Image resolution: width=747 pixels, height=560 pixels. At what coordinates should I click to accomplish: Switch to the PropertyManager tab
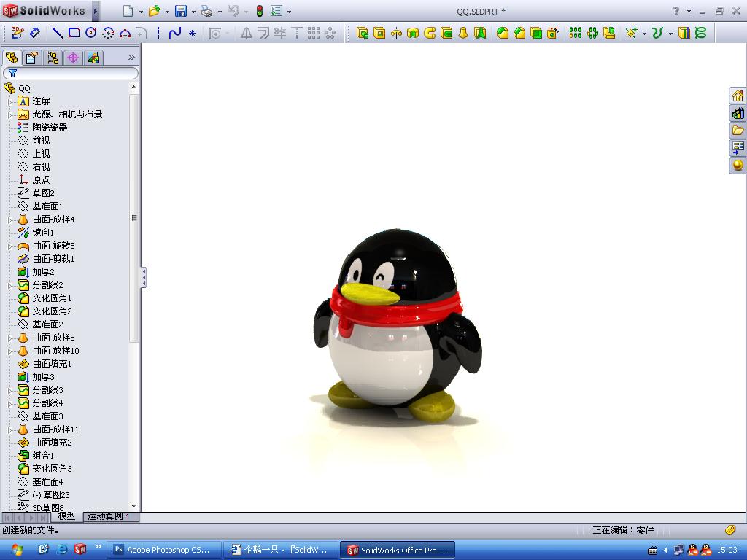pos(32,58)
